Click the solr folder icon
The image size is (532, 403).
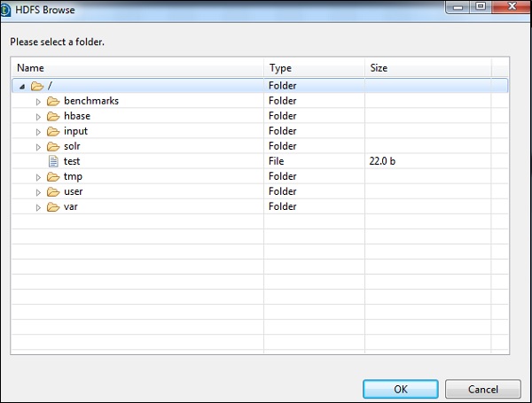[53, 146]
